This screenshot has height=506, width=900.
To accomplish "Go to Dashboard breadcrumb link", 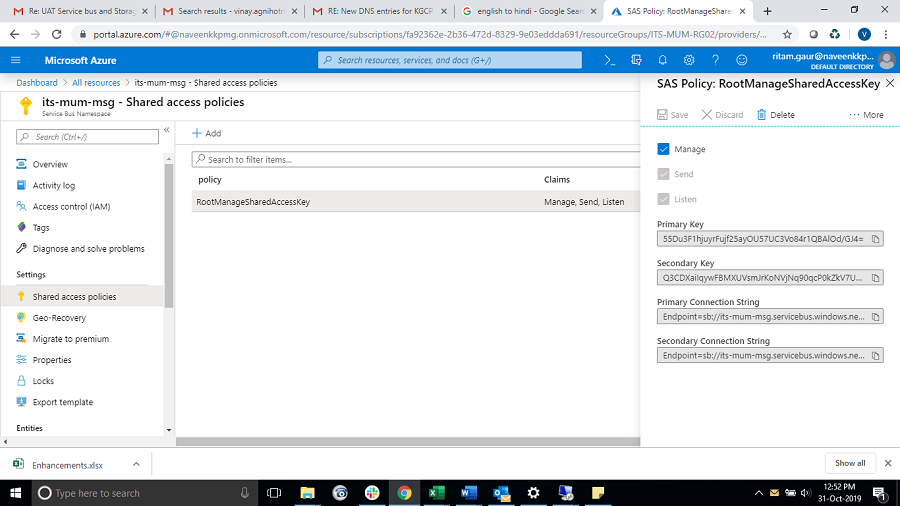I will pyautogui.click(x=37, y=83).
